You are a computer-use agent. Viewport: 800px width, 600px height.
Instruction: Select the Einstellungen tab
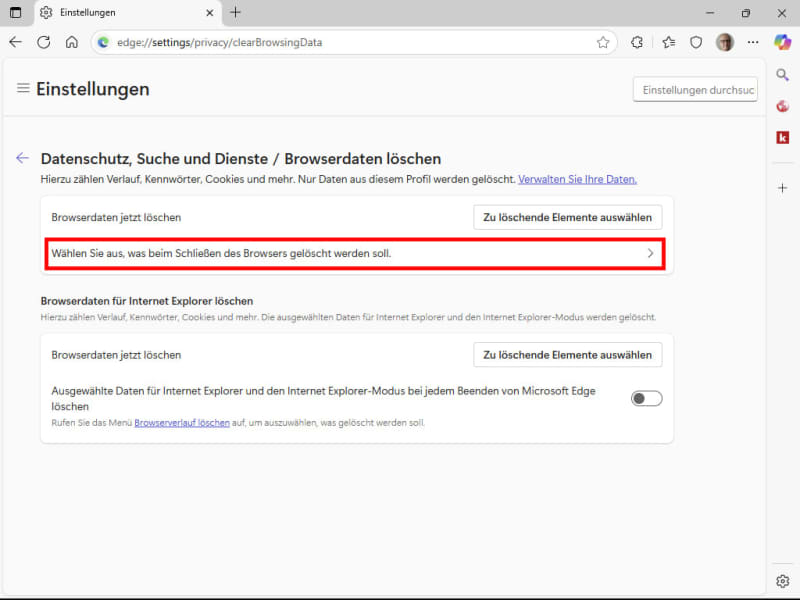(125, 13)
